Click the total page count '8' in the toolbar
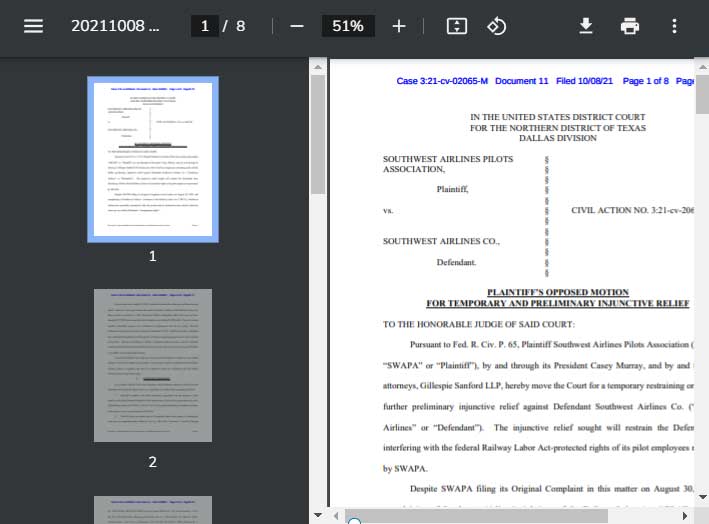This screenshot has height=524, width=709. (241, 26)
